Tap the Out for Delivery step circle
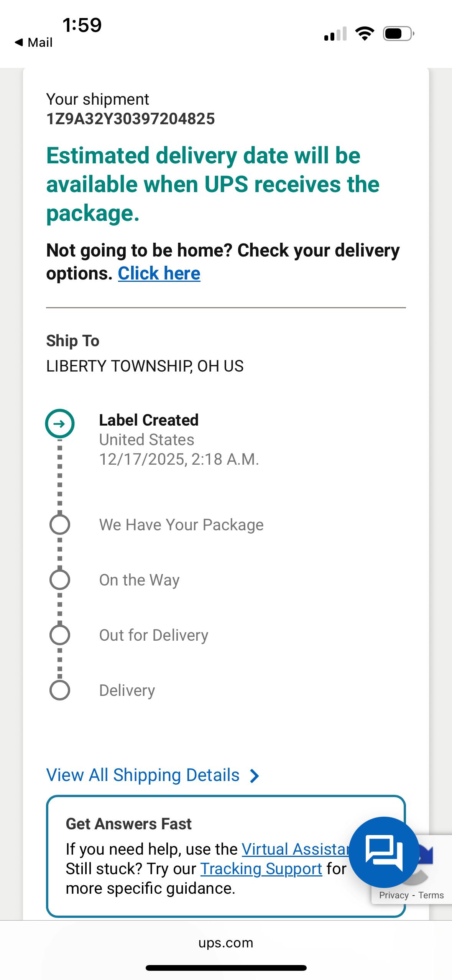Screen dimensions: 452x980 [60, 635]
